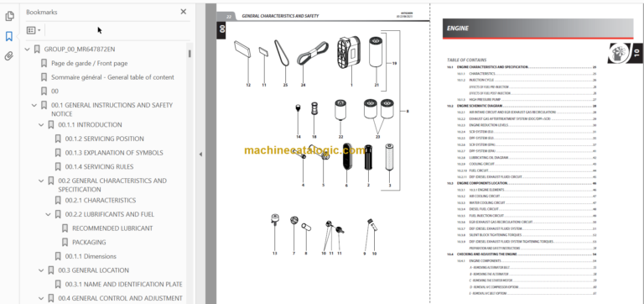Image resolution: width=644 pixels, height=304 pixels.
Task: Click the Bookmarks panel title
Action: [41, 13]
